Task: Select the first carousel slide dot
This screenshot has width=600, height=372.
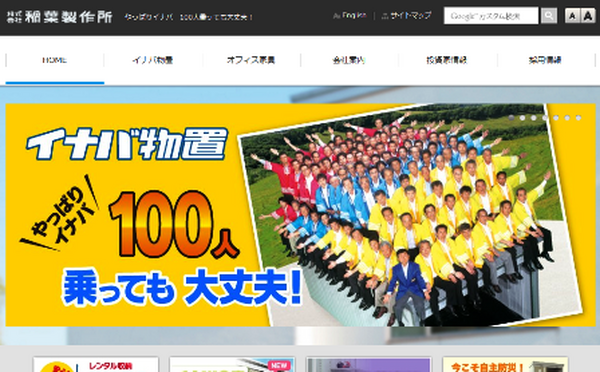Action: (x=511, y=118)
